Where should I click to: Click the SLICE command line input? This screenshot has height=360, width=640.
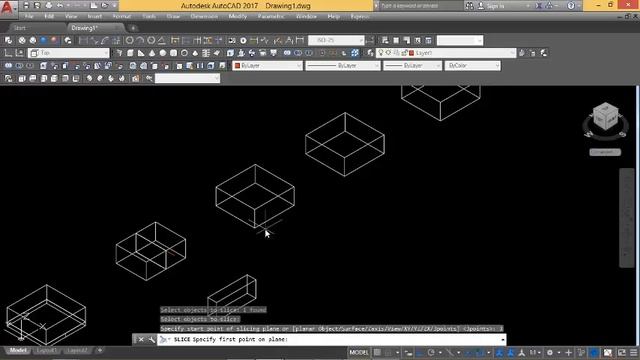(x=331, y=340)
